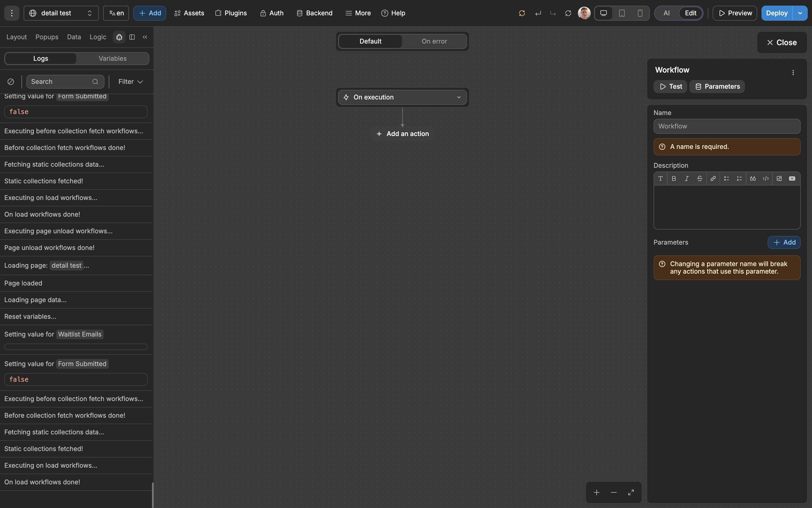Open the More menu
Viewport: 812px width, 508px height.
click(358, 13)
